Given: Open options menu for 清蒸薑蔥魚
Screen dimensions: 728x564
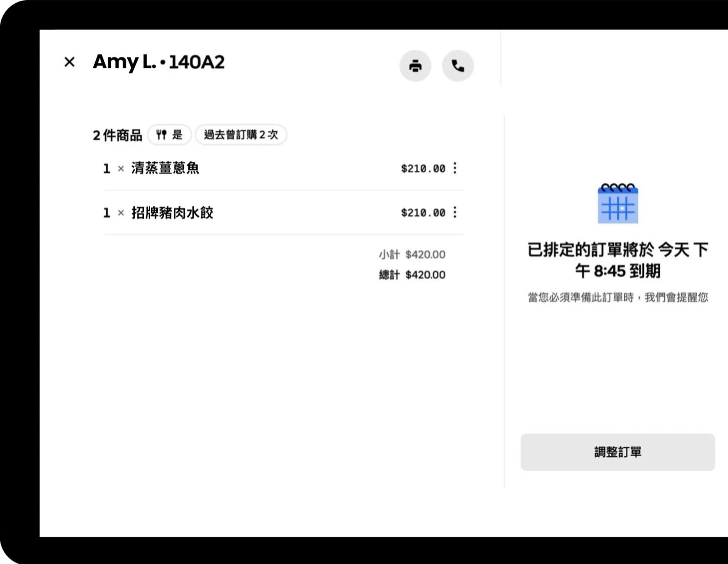Looking at the screenshot, I should pos(455,168).
